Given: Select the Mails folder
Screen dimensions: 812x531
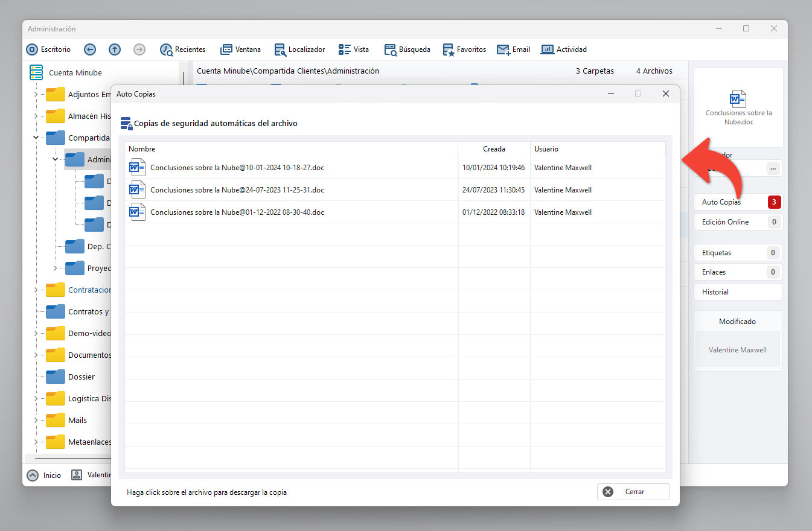Looking at the screenshot, I should coord(66,420).
